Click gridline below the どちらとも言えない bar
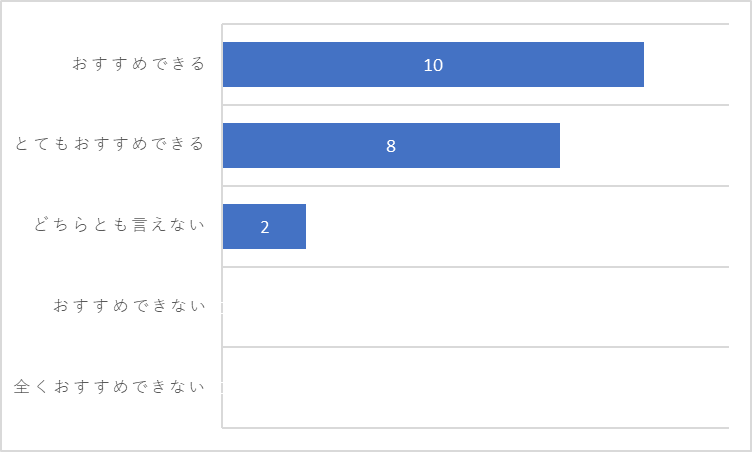 475,267
